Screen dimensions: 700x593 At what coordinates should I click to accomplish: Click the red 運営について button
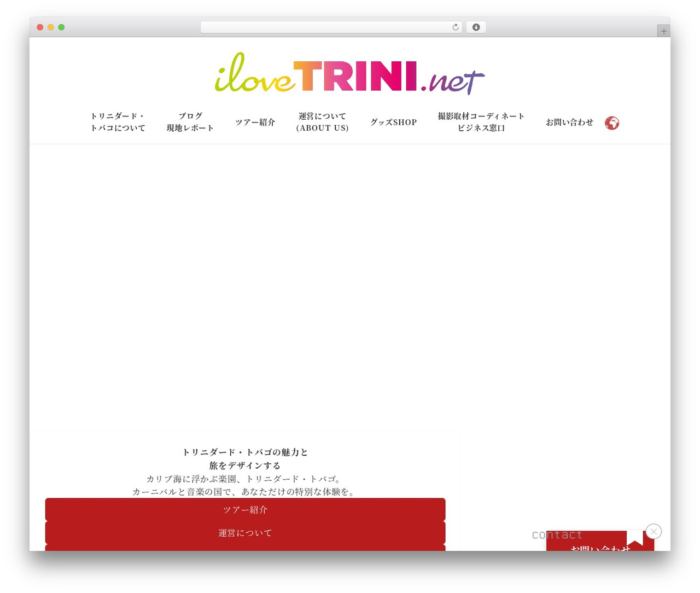[x=245, y=532]
